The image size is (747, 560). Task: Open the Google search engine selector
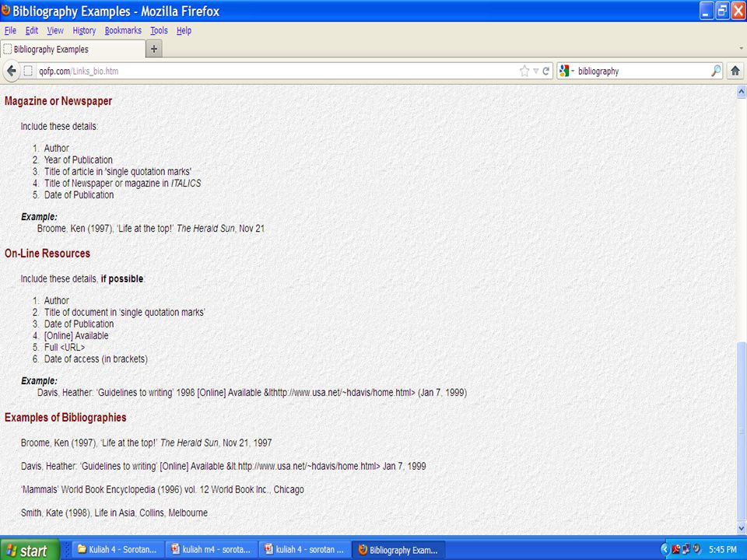pos(567,71)
